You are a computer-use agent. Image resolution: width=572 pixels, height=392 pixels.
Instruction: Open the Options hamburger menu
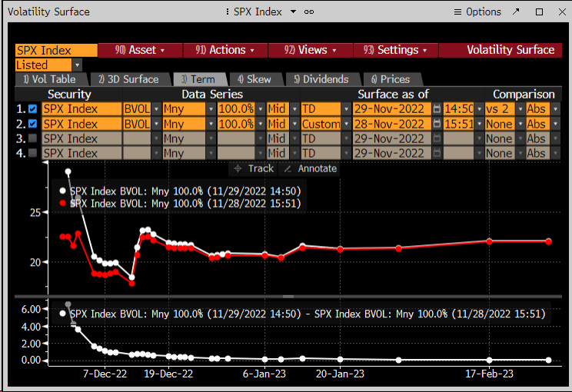(x=477, y=12)
